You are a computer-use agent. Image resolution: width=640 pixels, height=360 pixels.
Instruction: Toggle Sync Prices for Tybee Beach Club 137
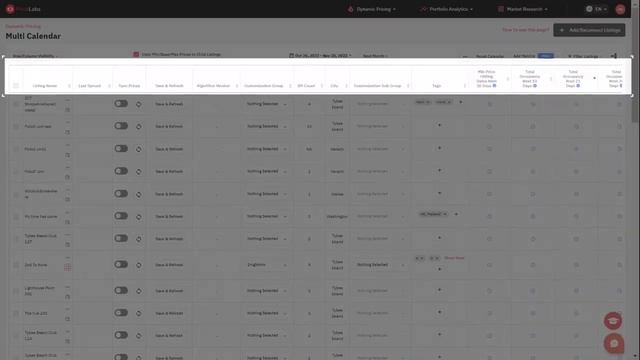pyautogui.click(x=121, y=238)
